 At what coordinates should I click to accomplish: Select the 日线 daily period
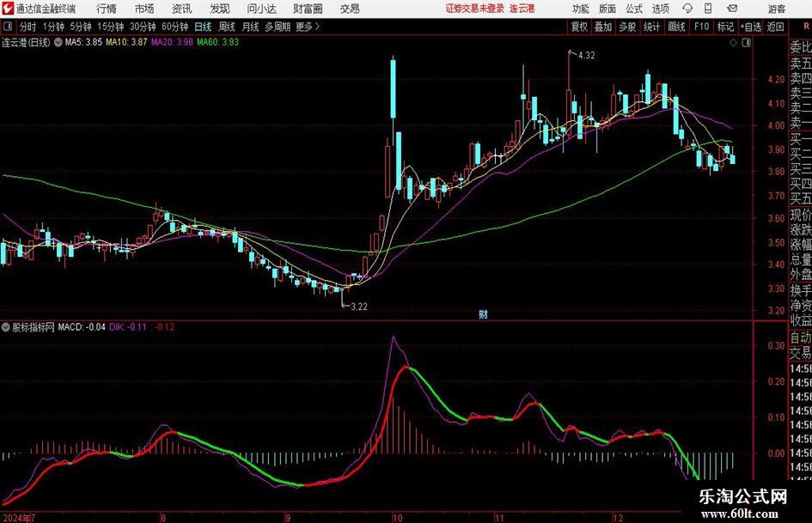203,27
